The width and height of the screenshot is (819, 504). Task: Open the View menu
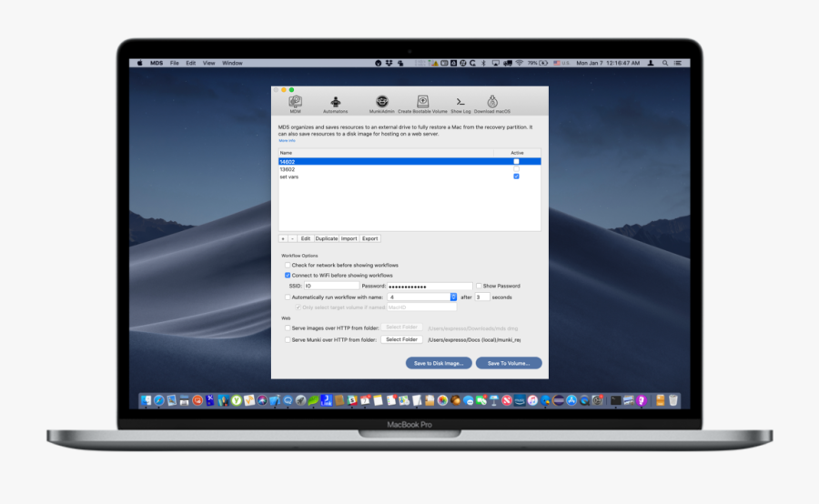click(209, 63)
